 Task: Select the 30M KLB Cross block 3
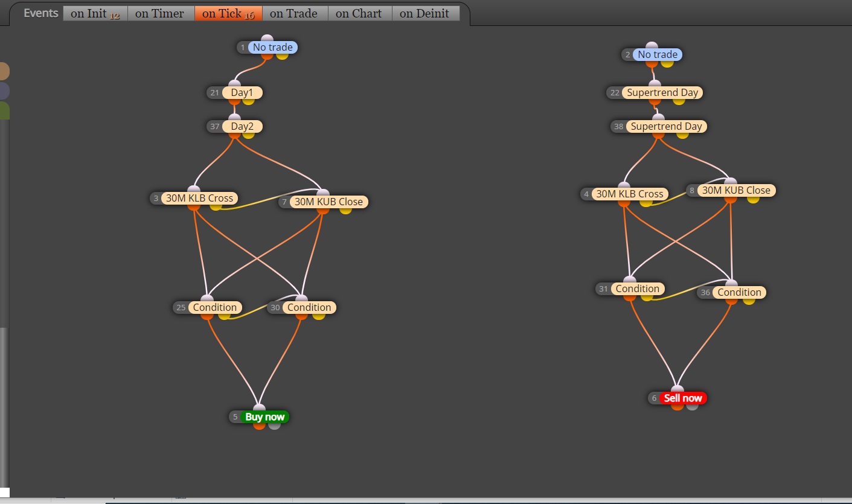pyautogui.click(x=199, y=198)
